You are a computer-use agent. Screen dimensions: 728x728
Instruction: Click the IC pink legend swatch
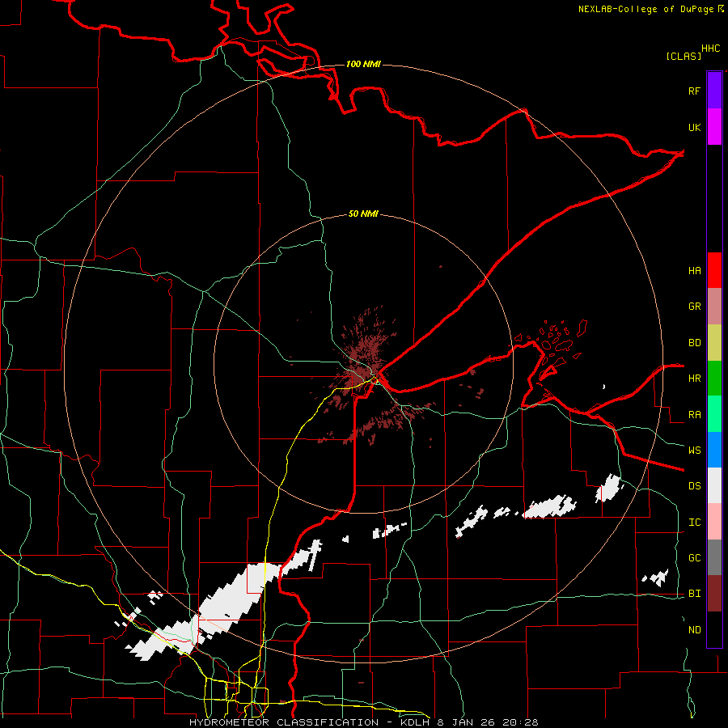click(x=714, y=522)
